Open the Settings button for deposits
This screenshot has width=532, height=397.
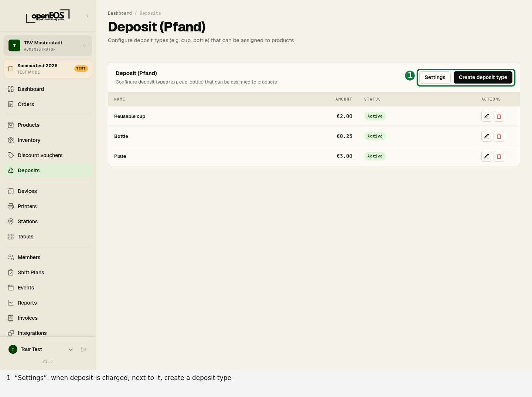[x=435, y=77]
